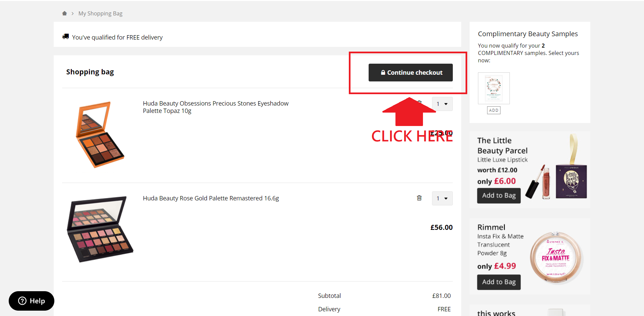Click the home icon in breadcrumb
The height and width of the screenshot is (316, 644).
[64, 13]
